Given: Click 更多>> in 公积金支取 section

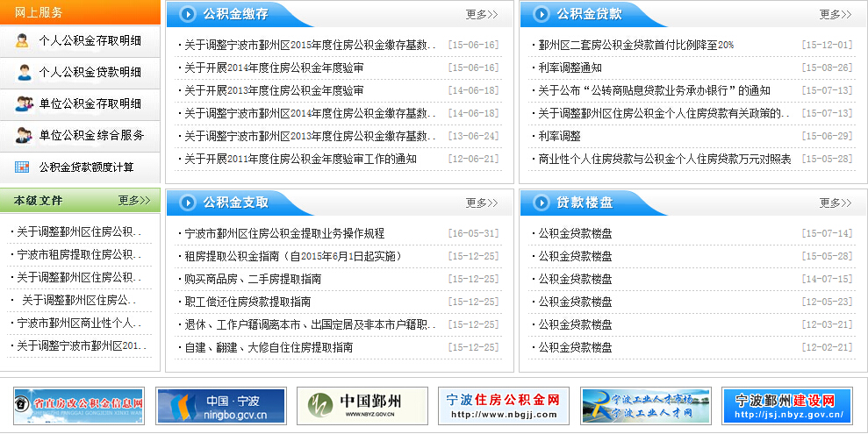Looking at the screenshot, I should 482,203.
